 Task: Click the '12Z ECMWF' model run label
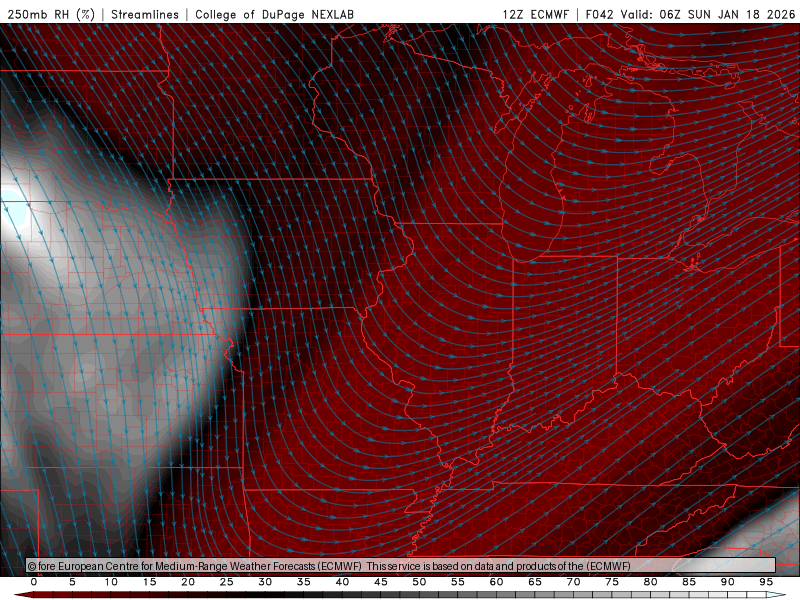(x=535, y=14)
